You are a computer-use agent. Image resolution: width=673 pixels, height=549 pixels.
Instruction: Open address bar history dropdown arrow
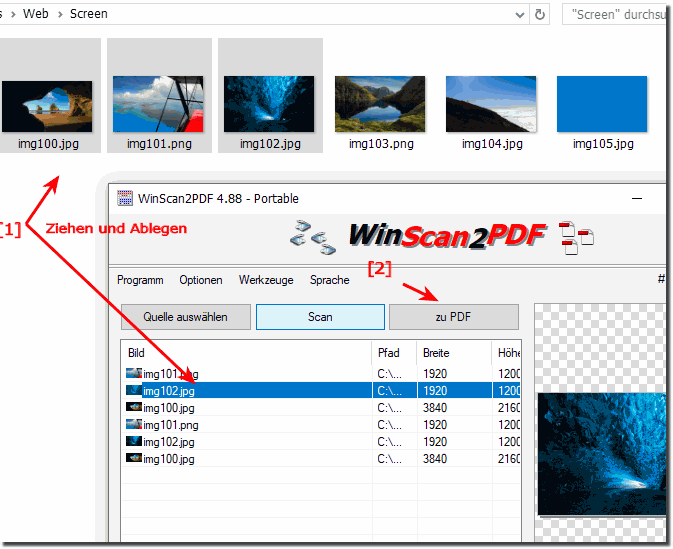click(519, 15)
